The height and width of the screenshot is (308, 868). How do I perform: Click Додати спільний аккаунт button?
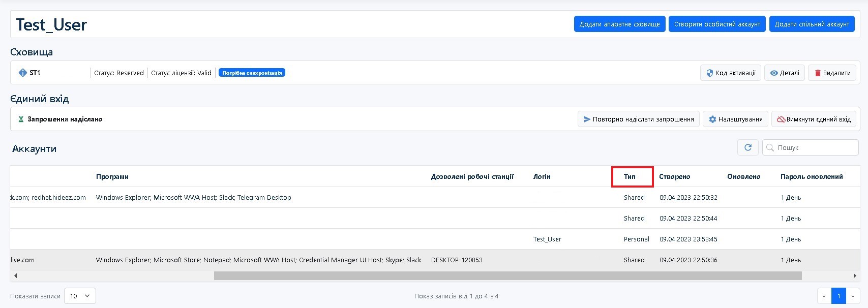(812, 24)
